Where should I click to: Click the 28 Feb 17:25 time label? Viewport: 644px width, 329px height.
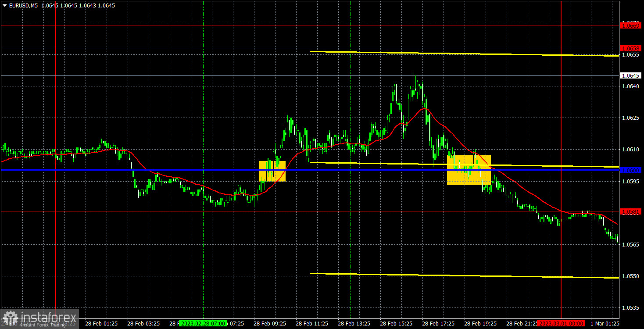coord(438,323)
